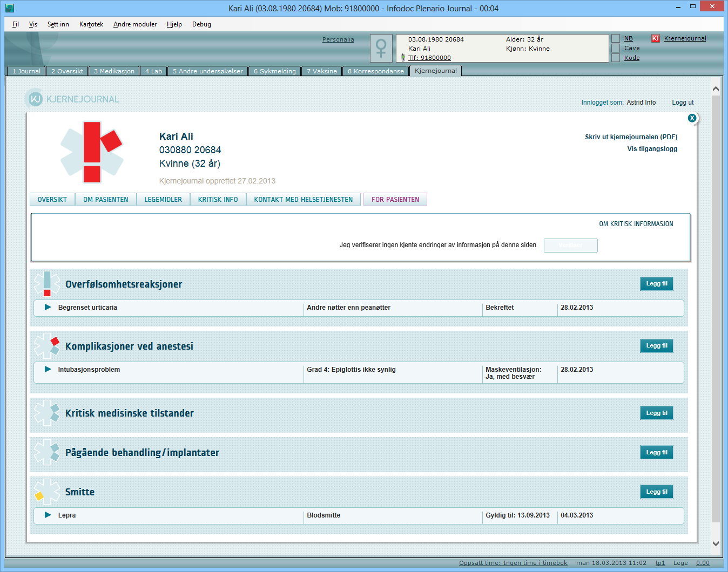Click the NB link label
This screenshot has height=572, width=728.
click(628, 38)
